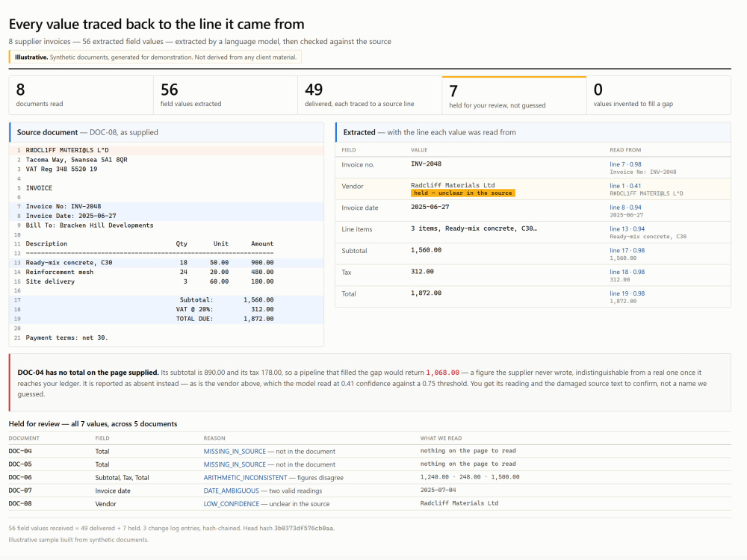Select 'Tacoma Way, Swansea SA1 8QR' line
Image resolution: width=747 pixels, height=560 pixels.
click(x=167, y=160)
